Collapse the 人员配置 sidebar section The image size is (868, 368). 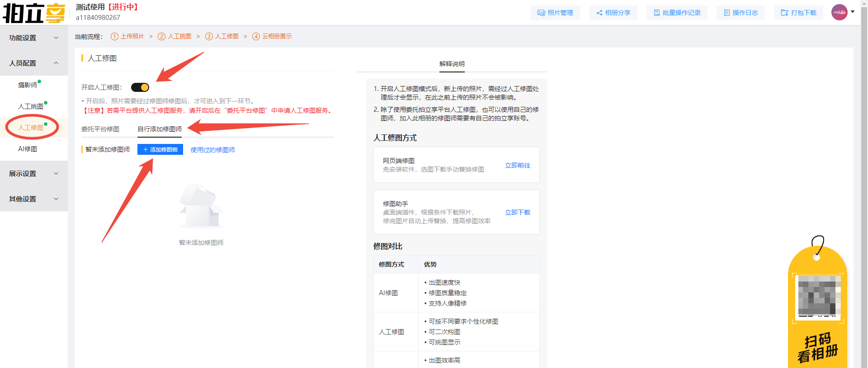(34, 63)
